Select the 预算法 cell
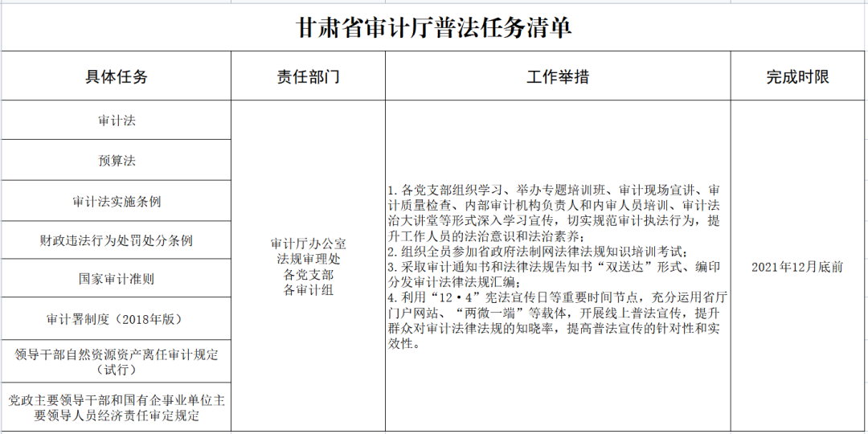 (x=117, y=160)
